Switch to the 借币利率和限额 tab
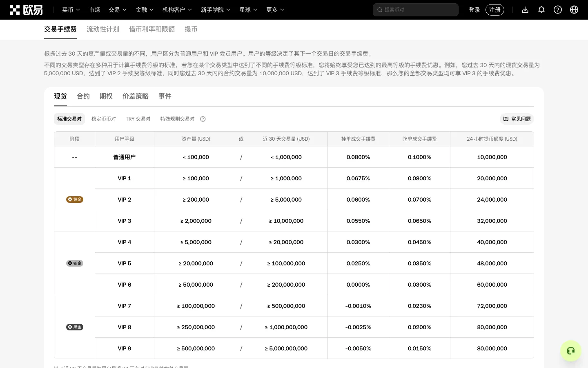588x368 pixels. [x=152, y=29]
